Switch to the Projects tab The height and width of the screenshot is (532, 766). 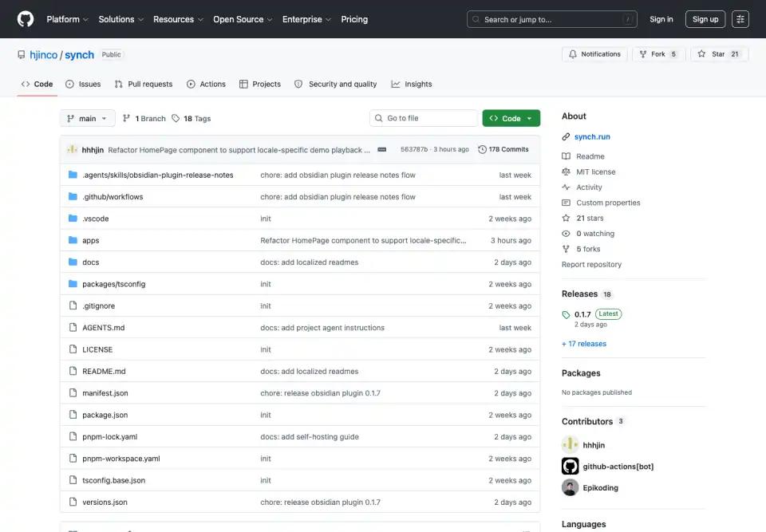pyautogui.click(x=260, y=84)
